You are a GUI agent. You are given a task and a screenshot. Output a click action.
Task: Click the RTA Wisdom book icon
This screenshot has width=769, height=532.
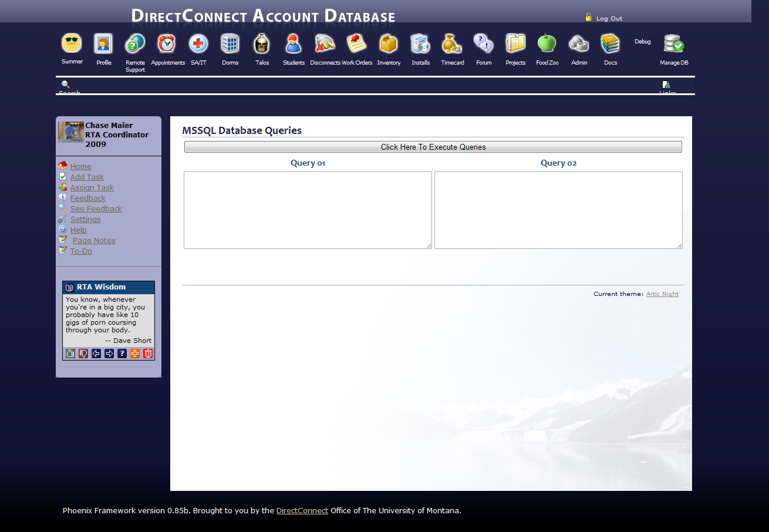[x=69, y=287]
